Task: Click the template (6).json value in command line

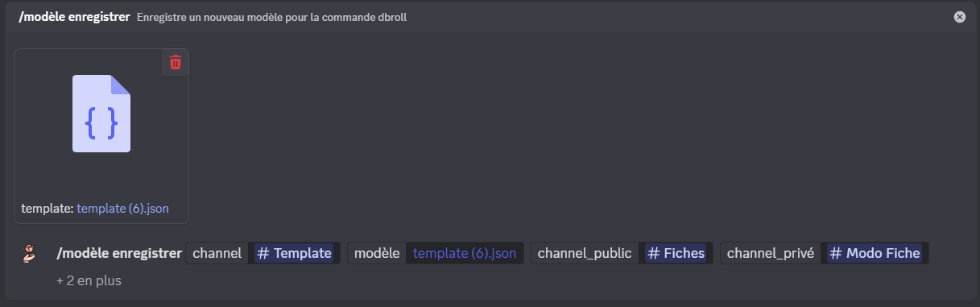Action: (465, 253)
